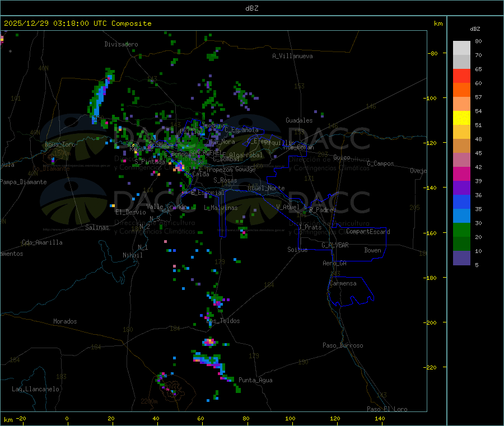Screen dimensions: 504x426
Task: Click the Bowen label
Action: (372, 250)
